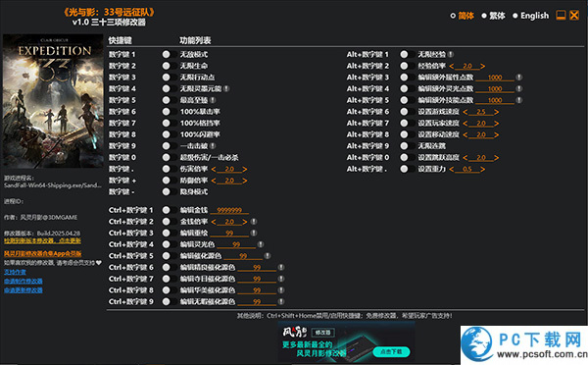Click info icon on Alt+数字键 4 row

(519, 89)
